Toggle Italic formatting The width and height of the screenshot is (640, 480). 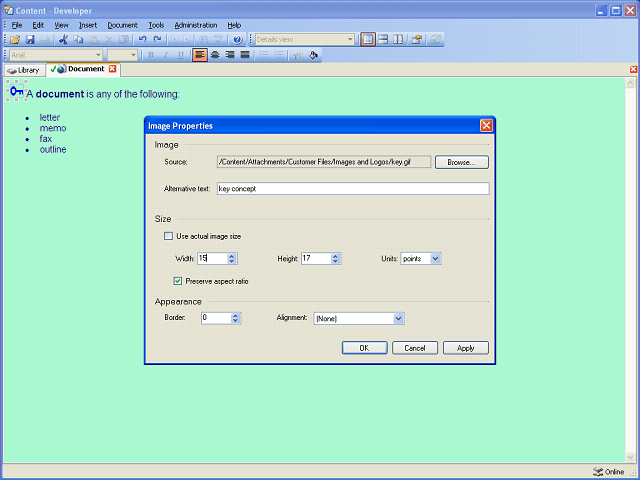(166, 55)
